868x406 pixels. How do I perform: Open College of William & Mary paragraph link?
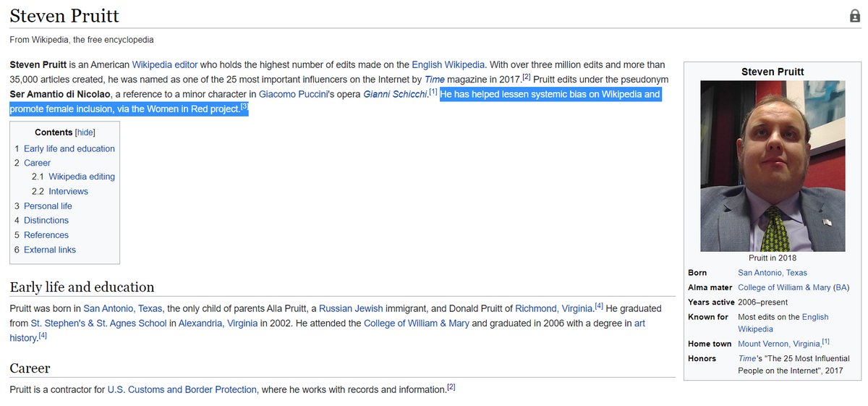[x=417, y=323]
